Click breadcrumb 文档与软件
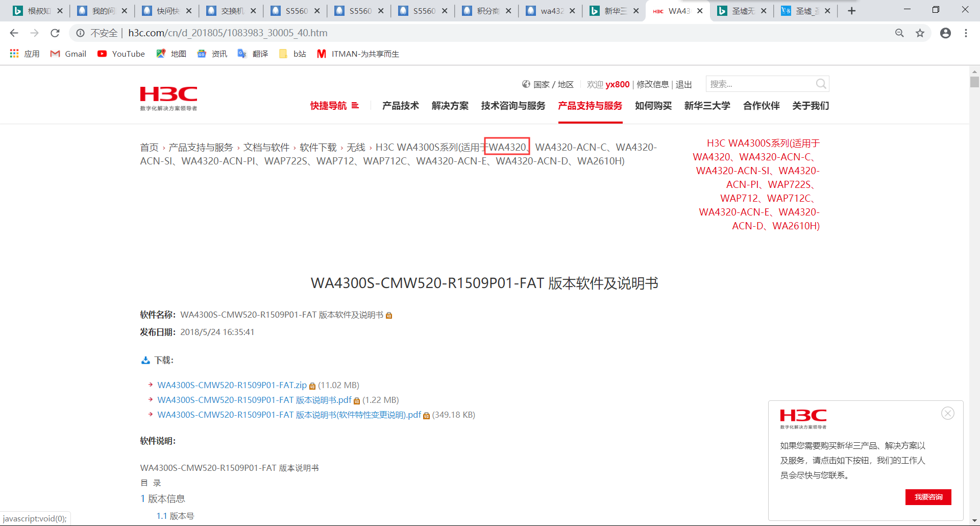The image size is (980, 526). coord(266,148)
